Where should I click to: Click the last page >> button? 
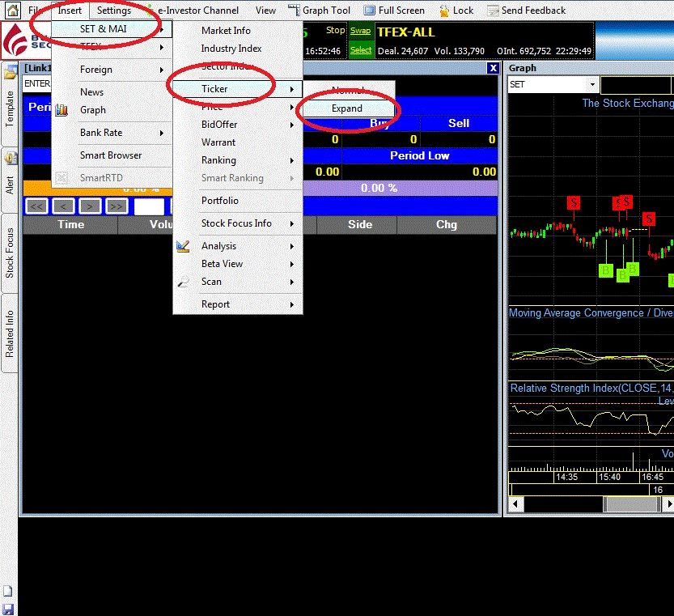pyautogui.click(x=117, y=206)
